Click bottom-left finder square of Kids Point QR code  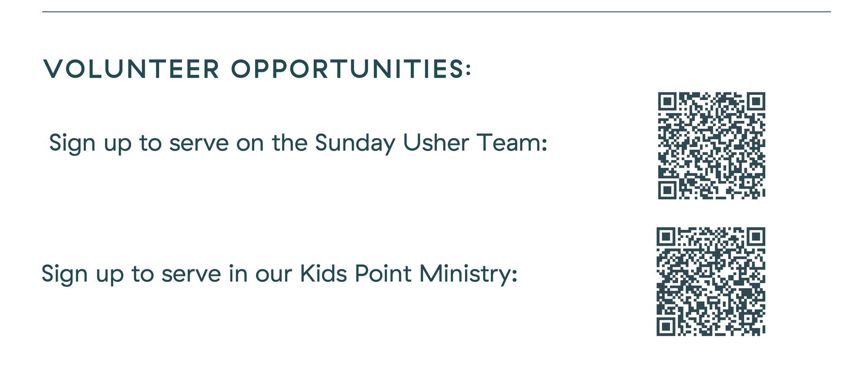[666, 327]
